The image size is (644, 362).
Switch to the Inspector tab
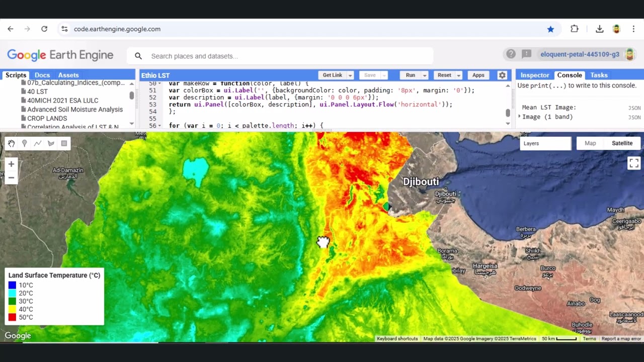tap(535, 75)
